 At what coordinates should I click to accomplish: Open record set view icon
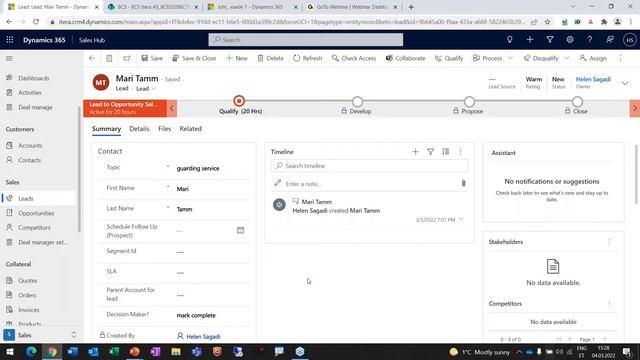click(x=109, y=58)
